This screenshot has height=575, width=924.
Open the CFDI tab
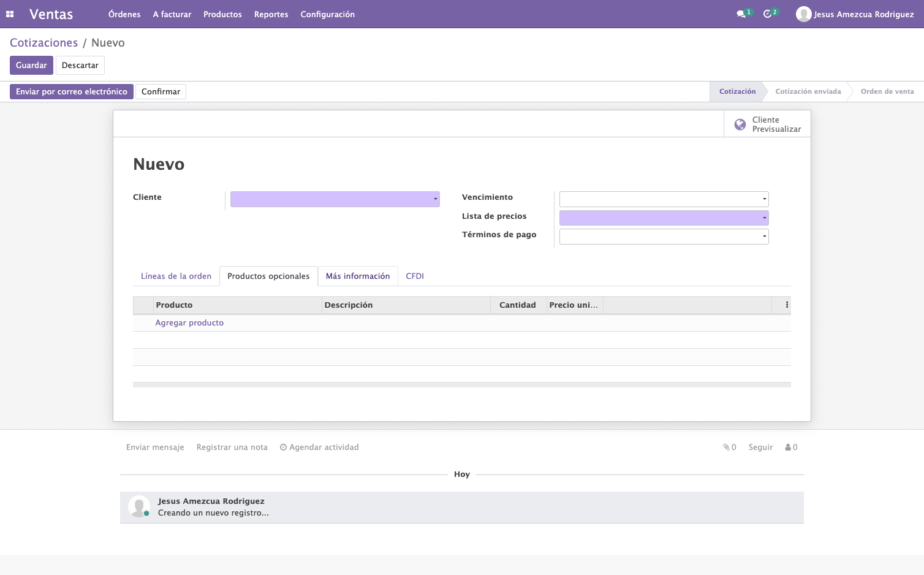pyautogui.click(x=415, y=276)
